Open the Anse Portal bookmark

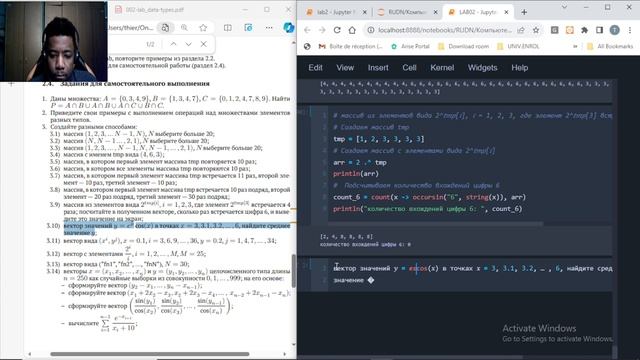(410, 47)
